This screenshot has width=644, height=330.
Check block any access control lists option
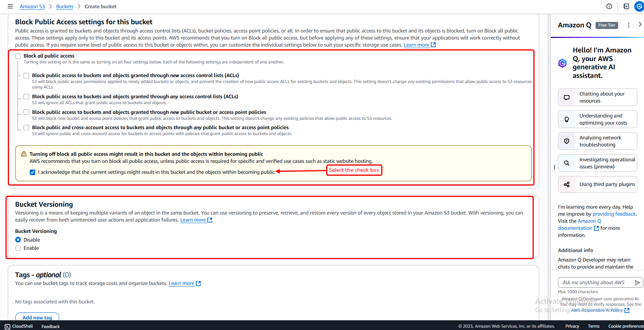pyautogui.click(x=26, y=97)
